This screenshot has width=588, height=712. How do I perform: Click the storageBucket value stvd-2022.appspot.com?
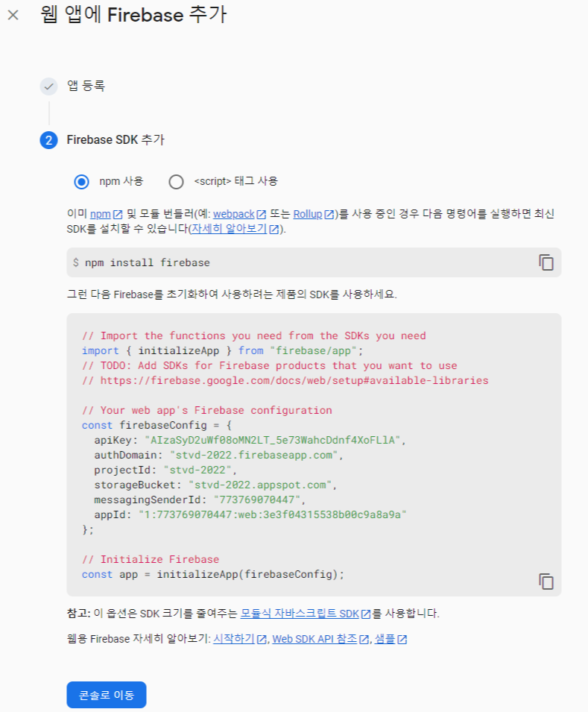[260, 485]
